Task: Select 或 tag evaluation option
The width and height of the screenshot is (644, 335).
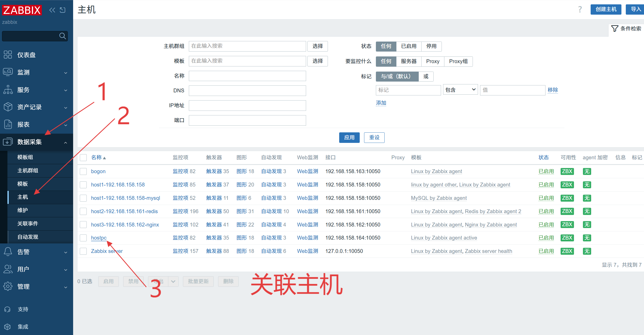Action: [x=426, y=76]
